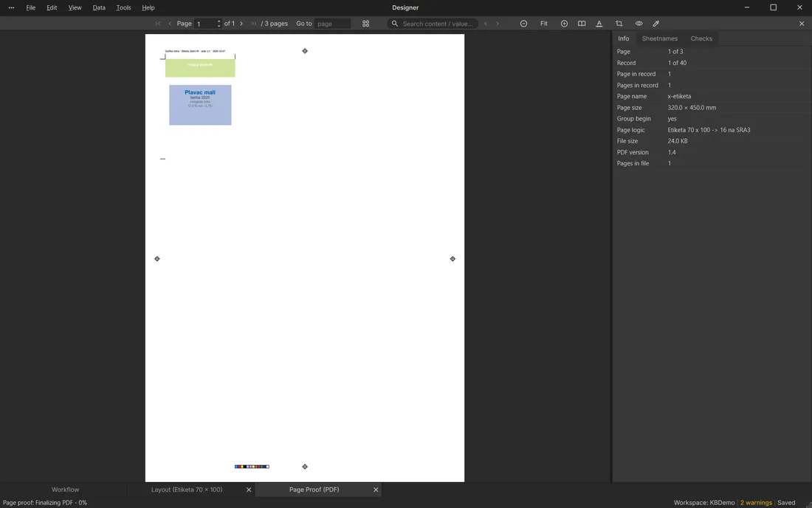Click the PDF version value 1.4
The width and height of the screenshot is (812, 508).
[x=672, y=152]
